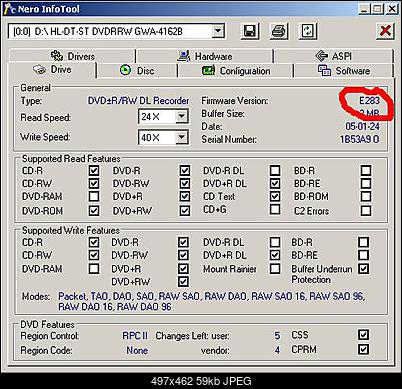
Task: Open the Software tab
Action: click(344, 71)
